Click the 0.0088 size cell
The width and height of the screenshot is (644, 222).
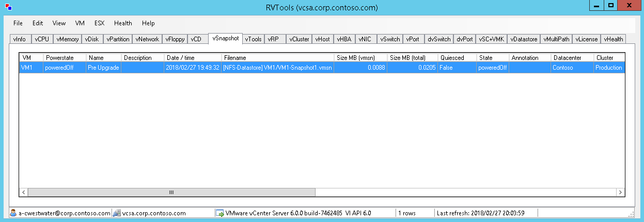click(360, 68)
